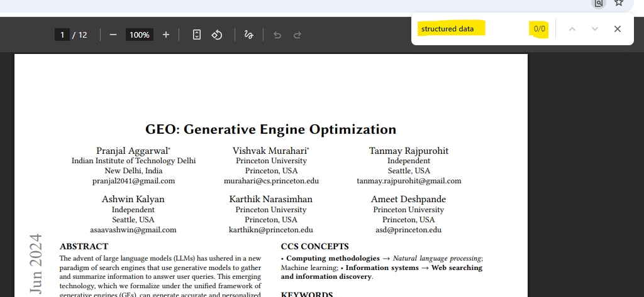644x297 pixels.
Task: Click the paper title 'GEO: Generative Engine Optimization'
Action: pos(270,129)
